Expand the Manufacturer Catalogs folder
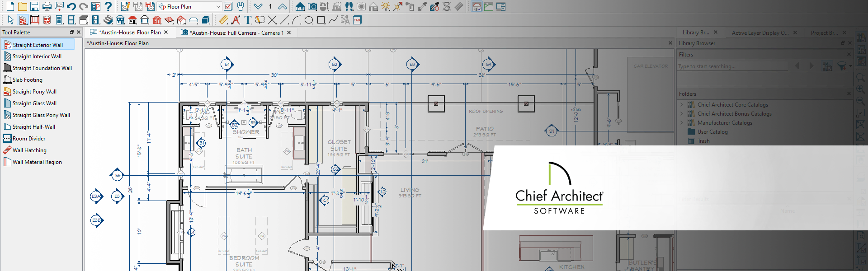 (x=682, y=123)
